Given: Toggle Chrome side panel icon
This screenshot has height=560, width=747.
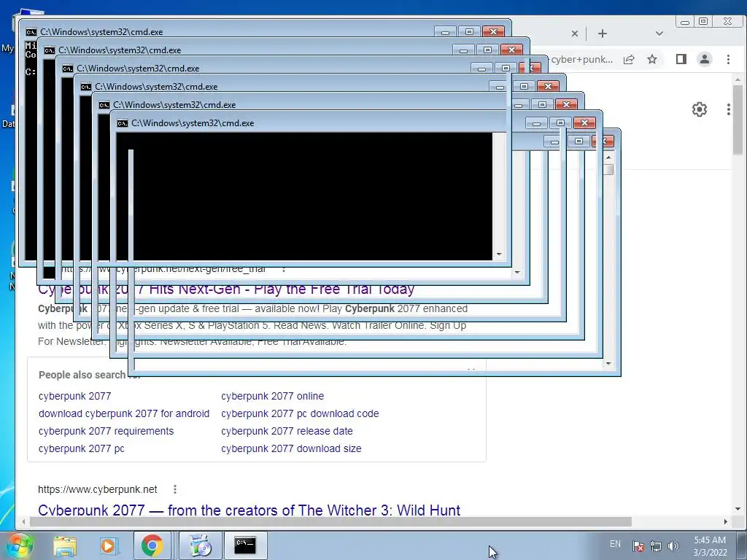Looking at the screenshot, I should point(681,59).
